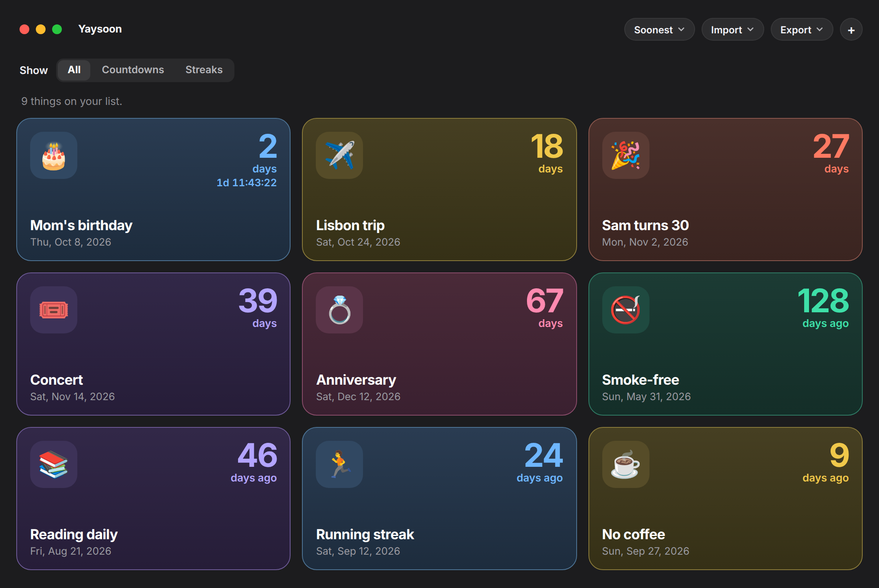
Task: Add a new item with plus button
Action: pyautogui.click(x=851, y=30)
